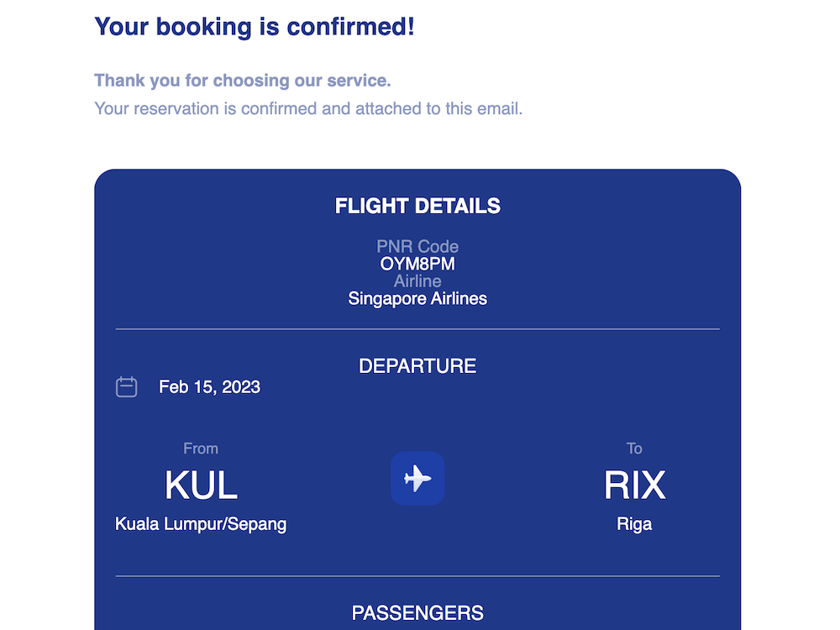Click the KUL airport code
This screenshot has height=630, width=840.
tap(201, 485)
